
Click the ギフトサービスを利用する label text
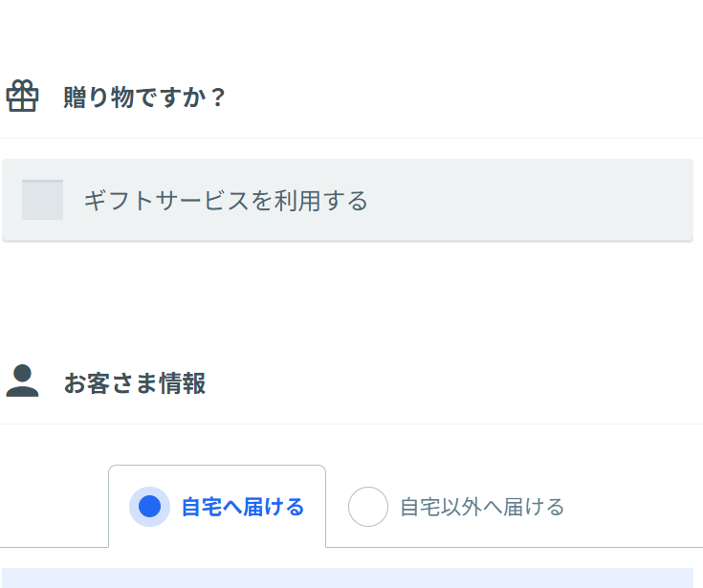(x=226, y=201)
